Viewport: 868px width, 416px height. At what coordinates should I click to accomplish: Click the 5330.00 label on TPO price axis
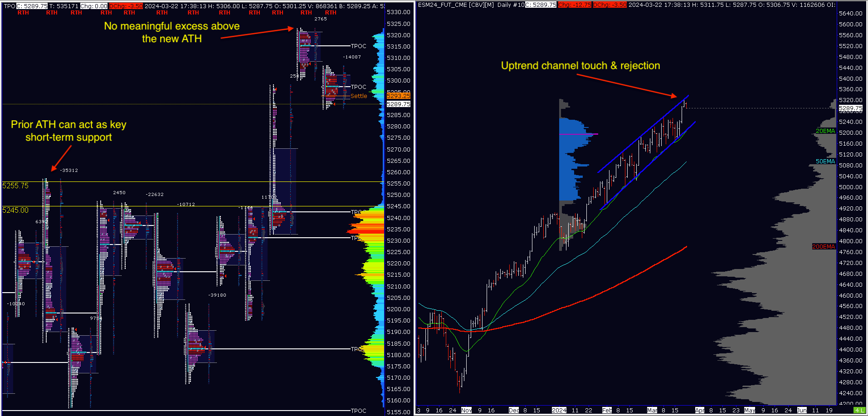point(398,12)
